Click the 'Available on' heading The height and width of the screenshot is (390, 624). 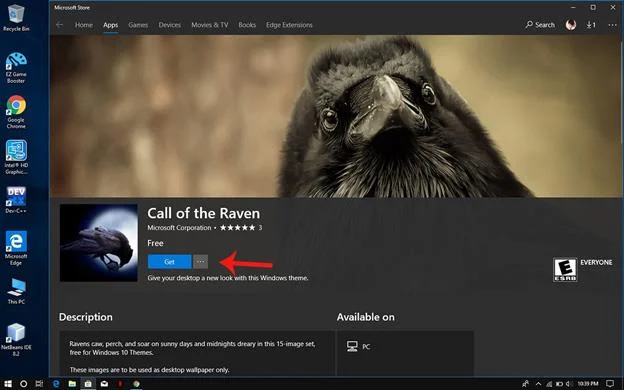click(365, 317)
